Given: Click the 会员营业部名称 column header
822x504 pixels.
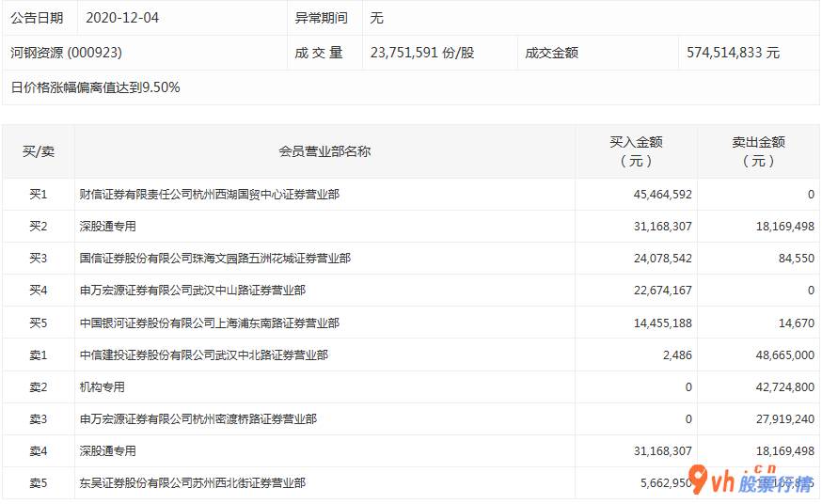Looking at the screenshot, I should tap(324, 151).
